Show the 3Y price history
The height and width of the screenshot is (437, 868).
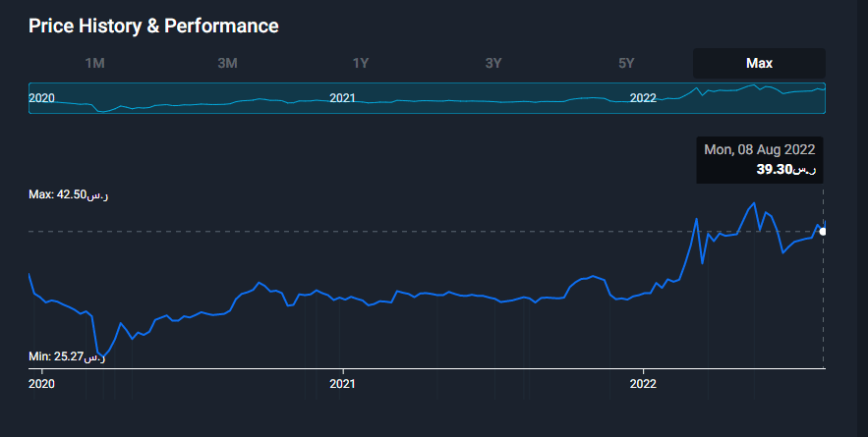[493, 63]
